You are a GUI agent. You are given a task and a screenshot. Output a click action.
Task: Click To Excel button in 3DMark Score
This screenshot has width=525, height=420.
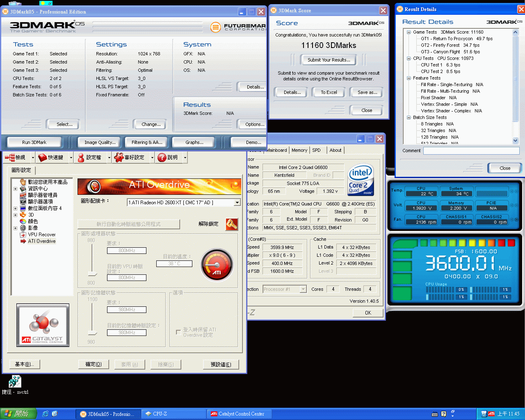tap(329, 92)
